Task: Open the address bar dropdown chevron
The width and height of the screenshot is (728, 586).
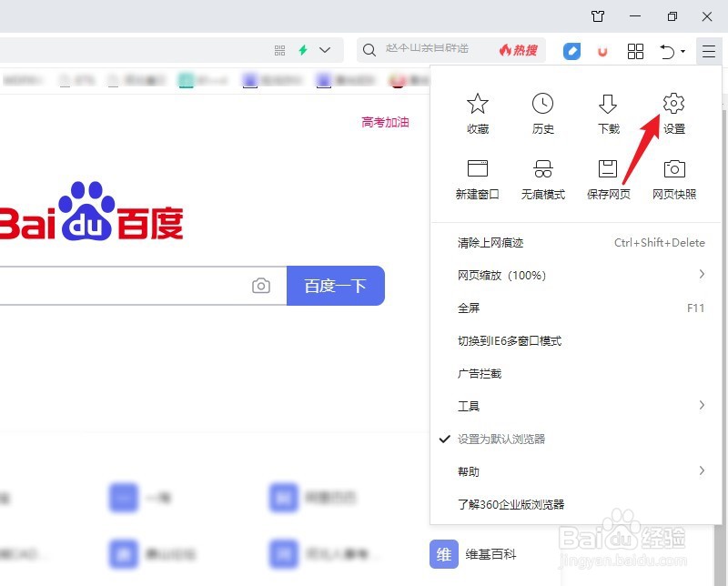Action: 325,50
